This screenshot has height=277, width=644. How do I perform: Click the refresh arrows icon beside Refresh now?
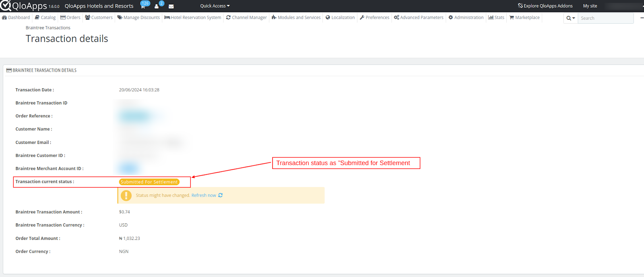(221, 196)
